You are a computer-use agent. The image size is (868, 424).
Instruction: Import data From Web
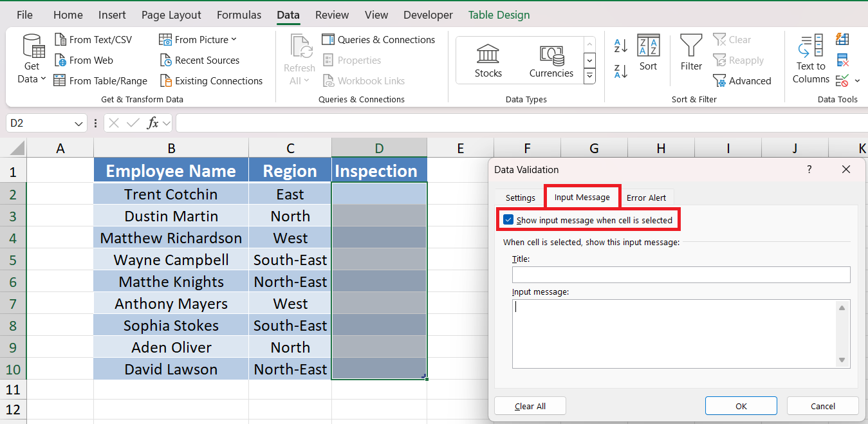coord(84,60)
